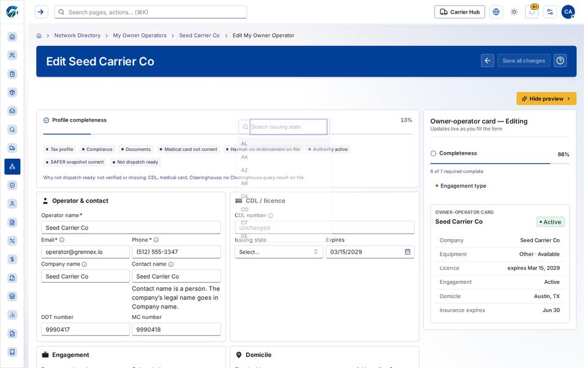Open the Issuing state Select dropdown
This screenshot has height=368, width=588.
(x=279, y=252)
